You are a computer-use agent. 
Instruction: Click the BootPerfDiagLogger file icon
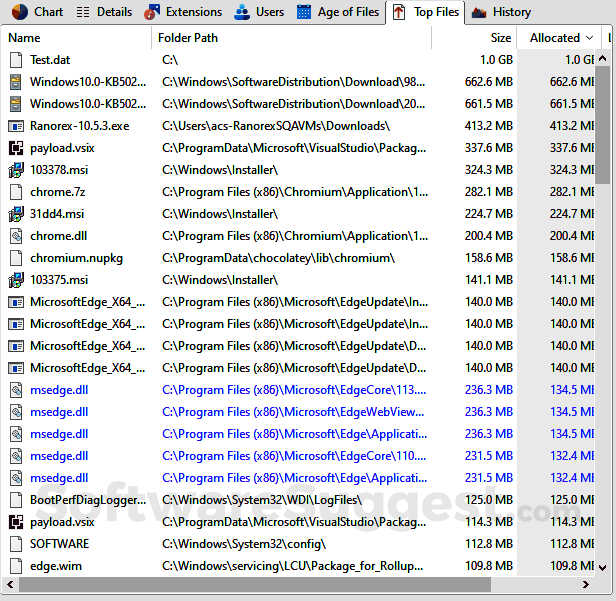(x=16, y=500)
